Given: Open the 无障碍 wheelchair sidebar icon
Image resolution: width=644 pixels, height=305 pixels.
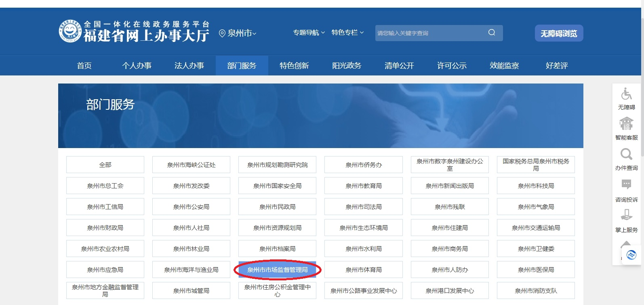Looking at the screenshot, I should tap(626, 94).
